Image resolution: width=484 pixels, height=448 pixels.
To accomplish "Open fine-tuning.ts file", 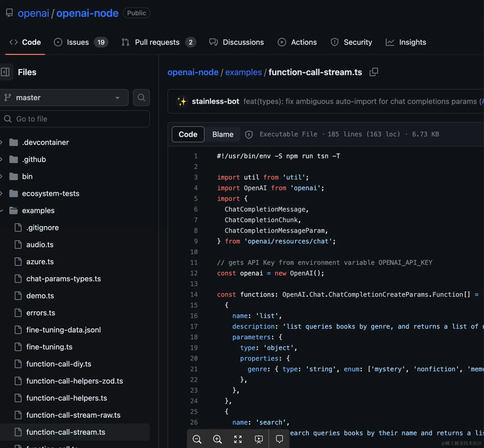I will 49,347.
